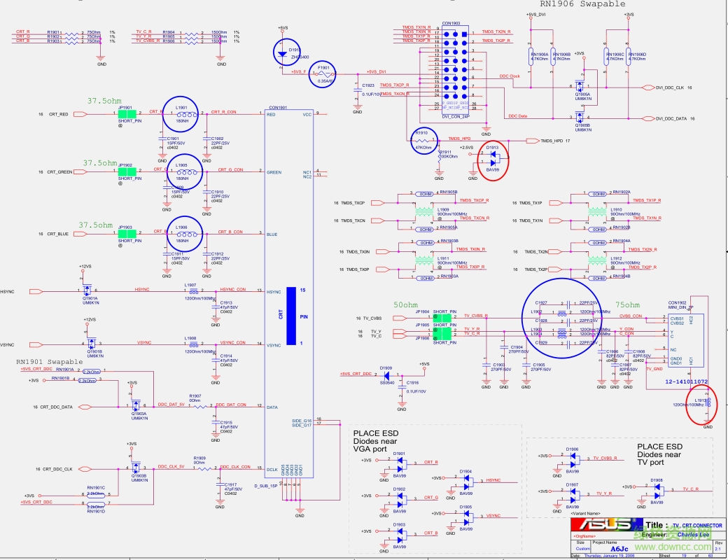Click the CRT_BLUE input port label
Screen dimensions: 728x560
point(57,234)
